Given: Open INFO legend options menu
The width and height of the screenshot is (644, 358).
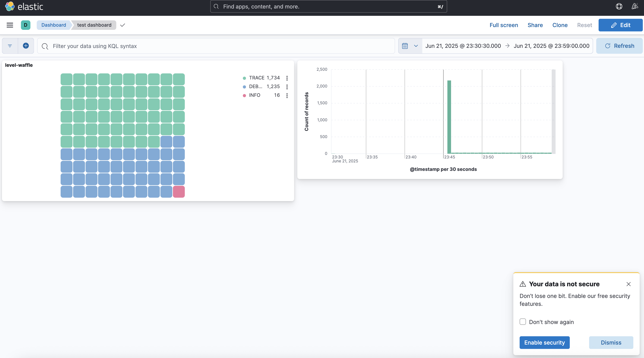Looking at the screenshot, I should 287,95.
